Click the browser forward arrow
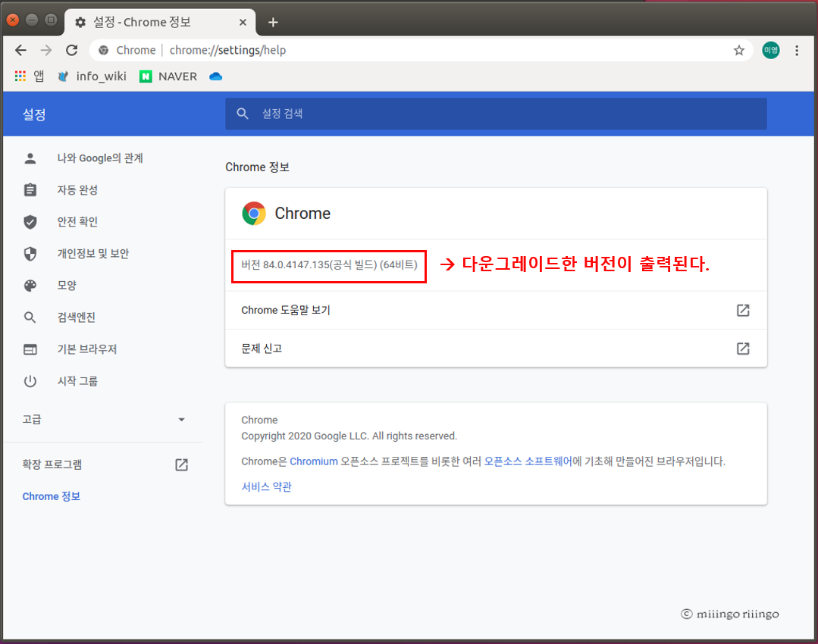818x644 pixels. click(46, 50)
